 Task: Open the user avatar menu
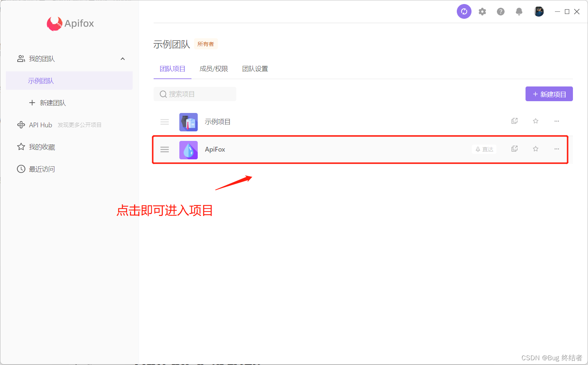click(539, 11)
